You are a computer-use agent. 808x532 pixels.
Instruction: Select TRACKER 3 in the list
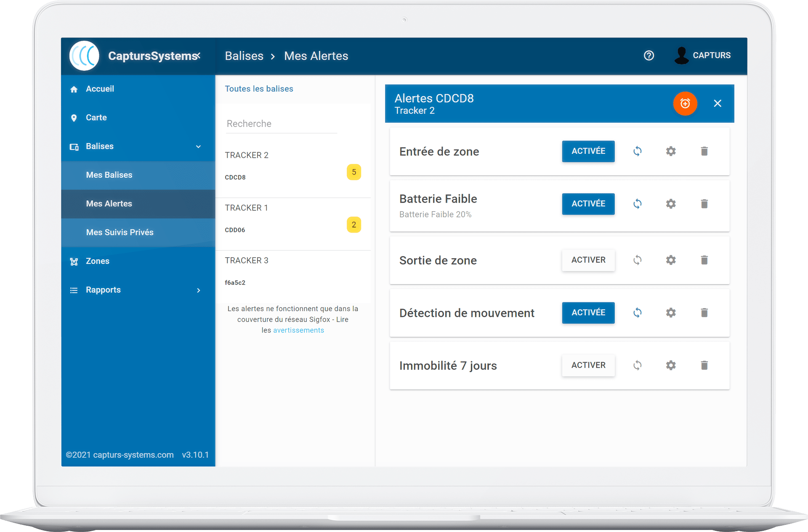(x=293, y=277)
